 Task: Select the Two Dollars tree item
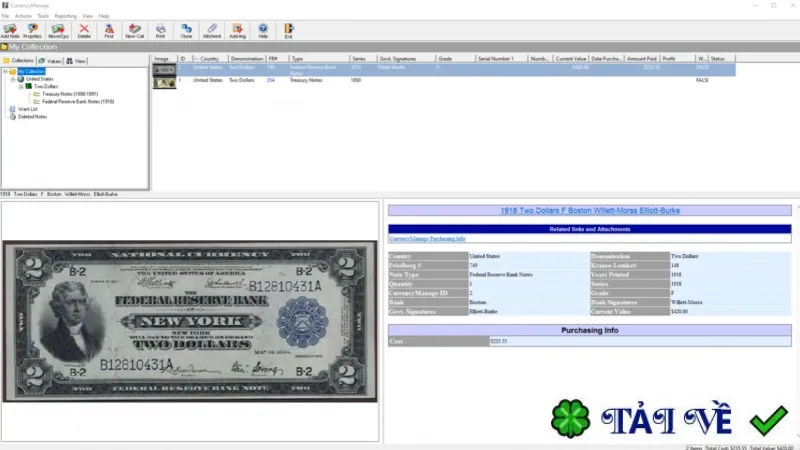tap(46, 86)
